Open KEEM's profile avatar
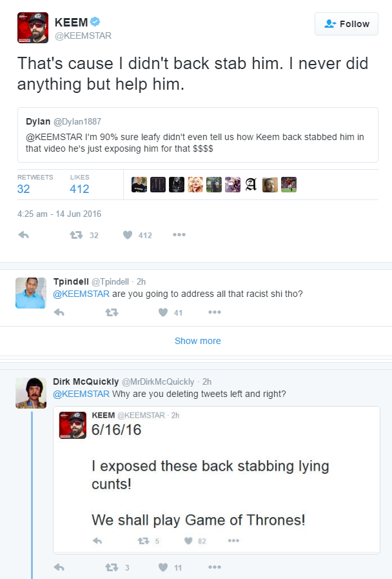 pyautogui.click(x=33, y=28)
